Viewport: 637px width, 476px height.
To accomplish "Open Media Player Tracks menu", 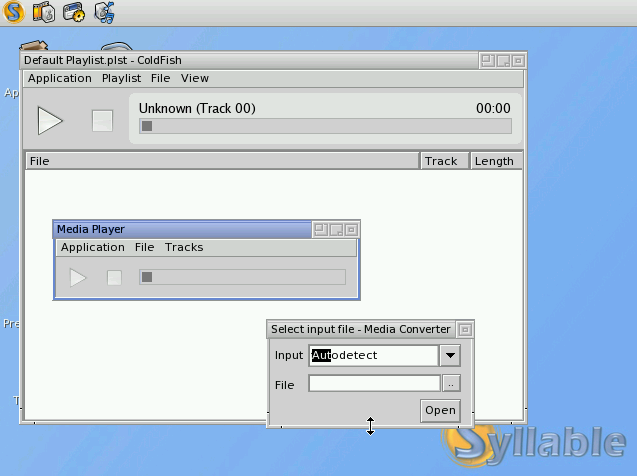I will click(x=184, y=247).
